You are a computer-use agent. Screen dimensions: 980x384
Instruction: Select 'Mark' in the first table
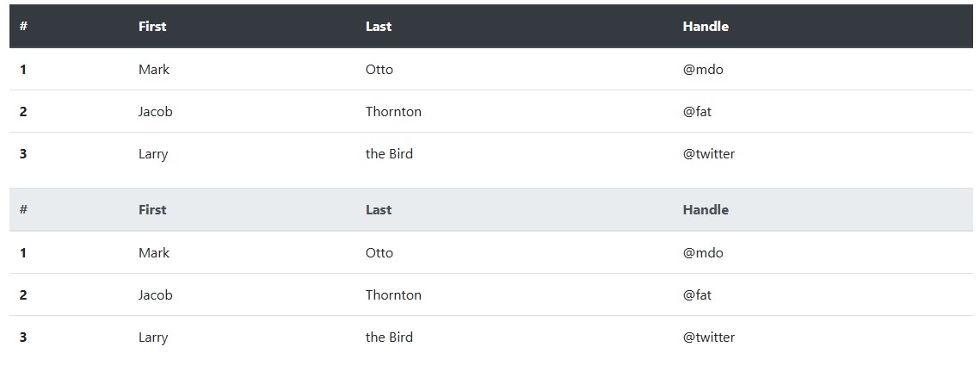[154, 70]
